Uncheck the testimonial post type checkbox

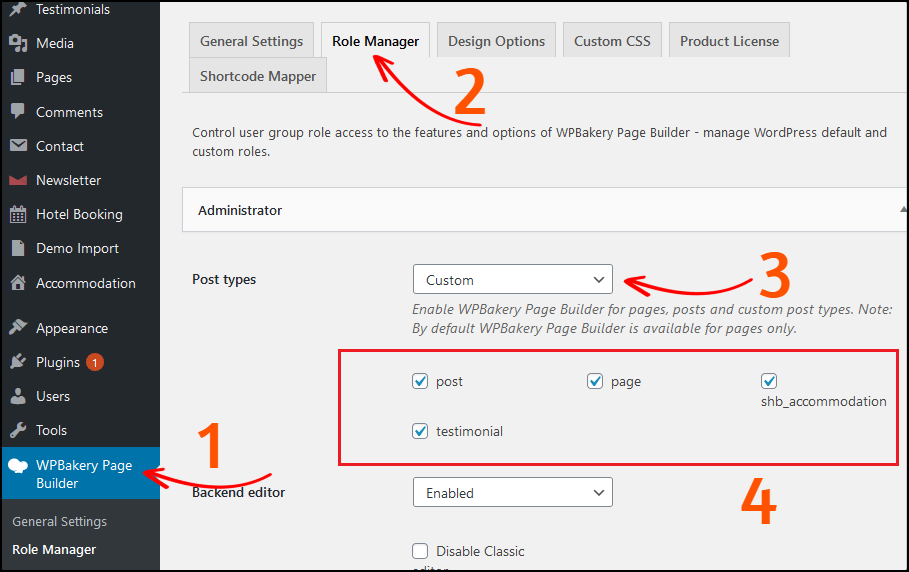[x=420, y=431]
